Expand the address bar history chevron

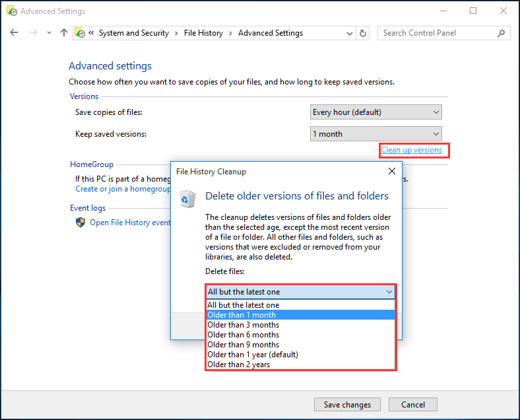[349, 33]
